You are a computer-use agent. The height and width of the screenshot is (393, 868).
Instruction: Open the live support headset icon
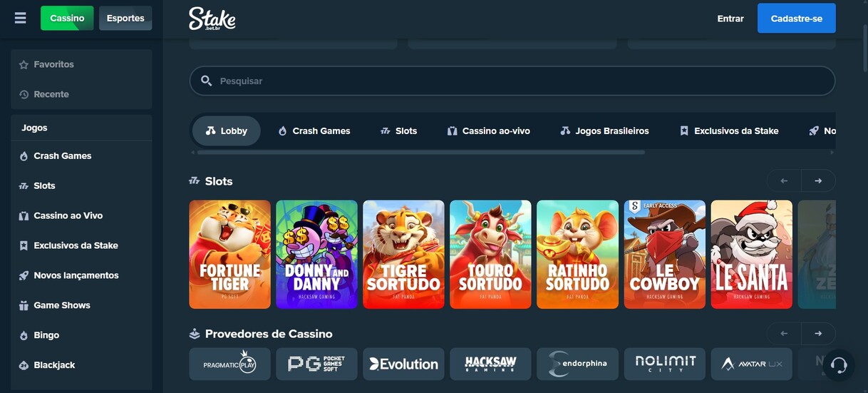click(839, 365)
